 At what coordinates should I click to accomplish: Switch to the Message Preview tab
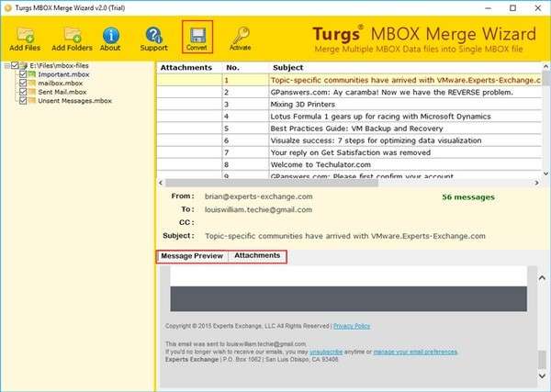pos(192,256)
